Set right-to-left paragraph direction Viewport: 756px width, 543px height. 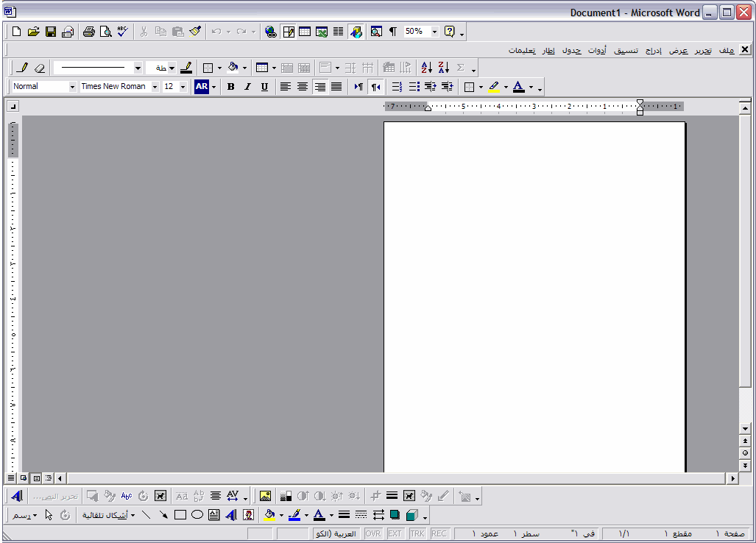375,87
